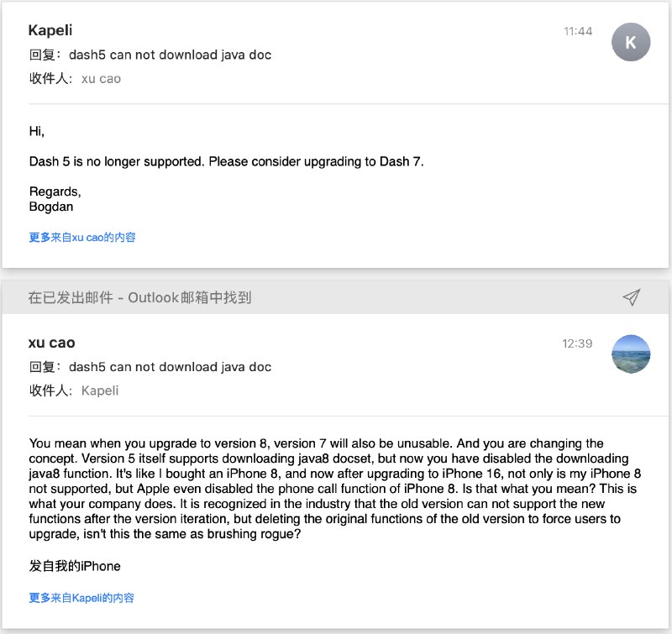672x634 pixels.
Task: Click the paper plane send icon
Action: [632, 296]
